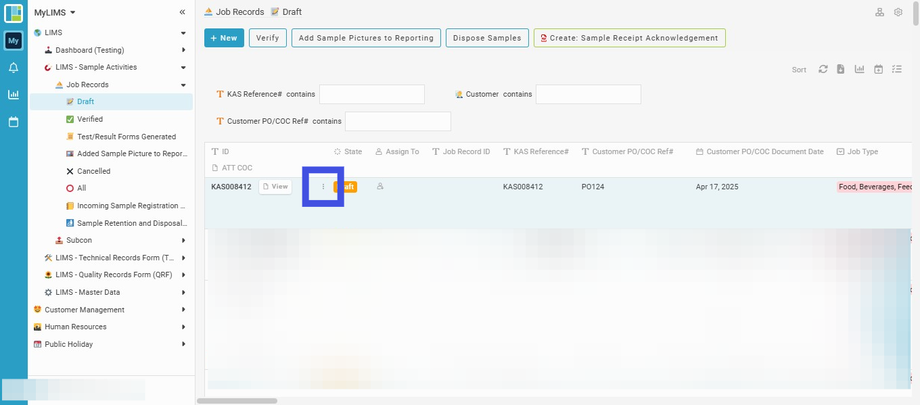Click the KAS Reference# column header
Image resolution: width=920 pixels, height=405 pixels.
pos(536,151)
